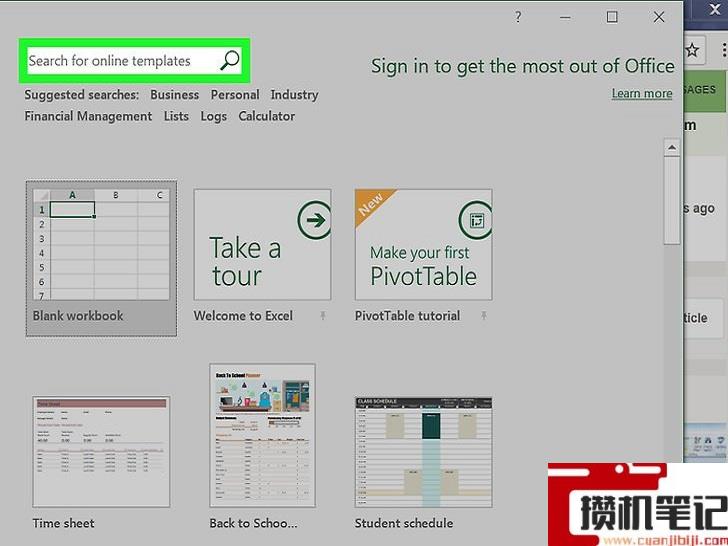Close the Excel start window
The width and height of the screenshot is (728, 546).
tap(659, 17)
